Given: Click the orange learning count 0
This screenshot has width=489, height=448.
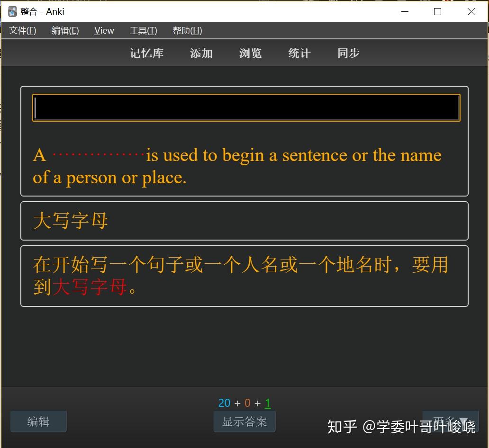Looking at the screenshot, I should 247,403.
